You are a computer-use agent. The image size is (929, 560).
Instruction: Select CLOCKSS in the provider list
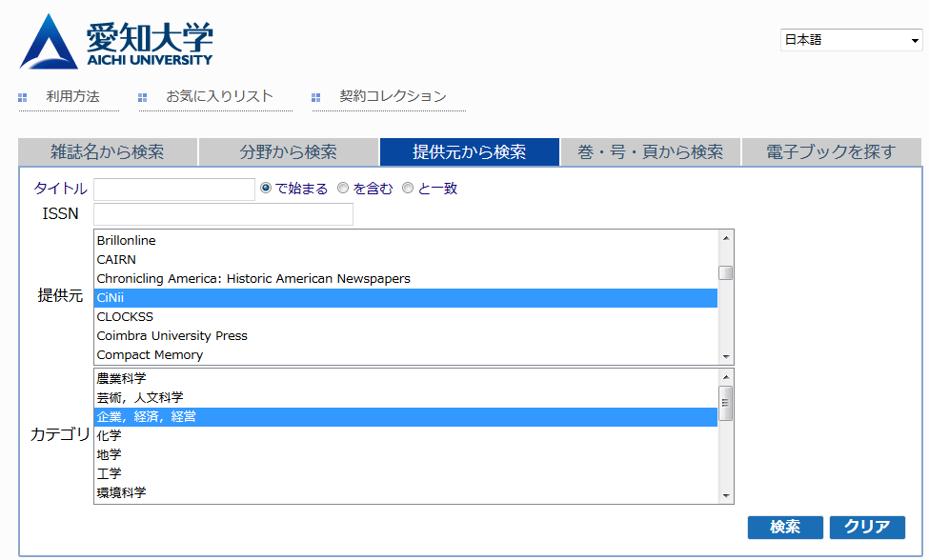click(x=406, y=317)
